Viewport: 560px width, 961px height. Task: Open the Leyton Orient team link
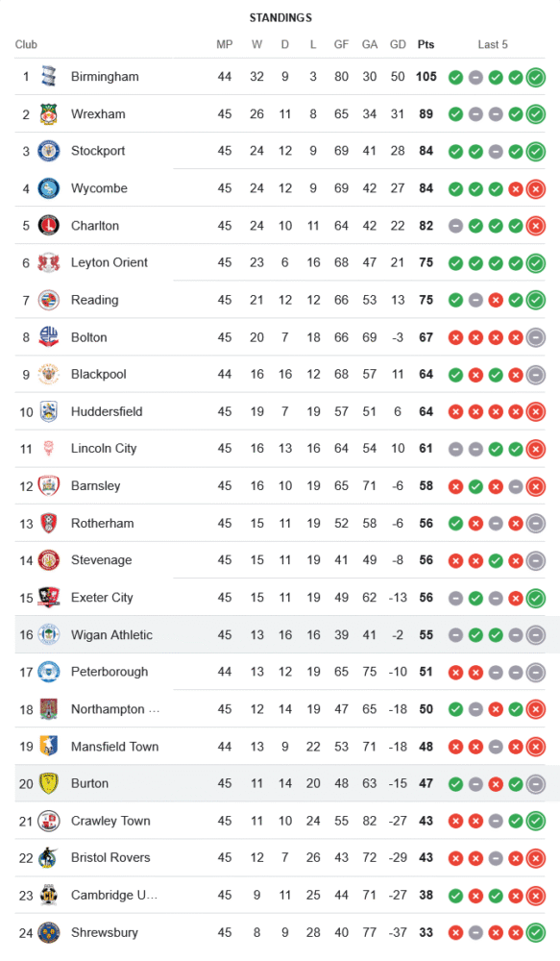tap(110, 262)
